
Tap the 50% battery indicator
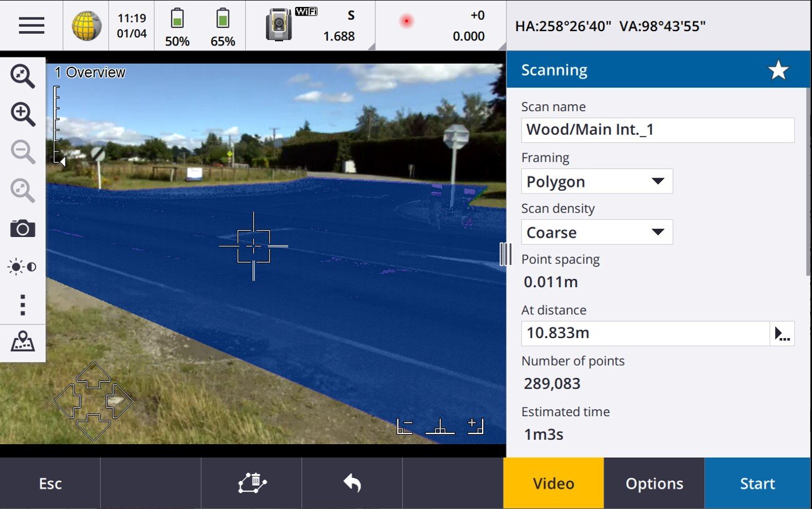click(x=177, y=27)
